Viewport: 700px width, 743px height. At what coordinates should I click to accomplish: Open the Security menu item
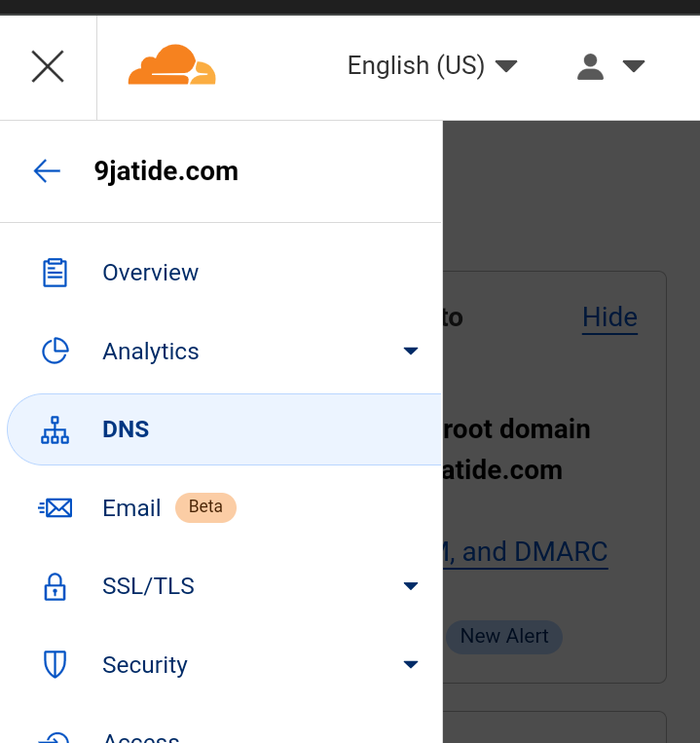(x=145, y=665)
